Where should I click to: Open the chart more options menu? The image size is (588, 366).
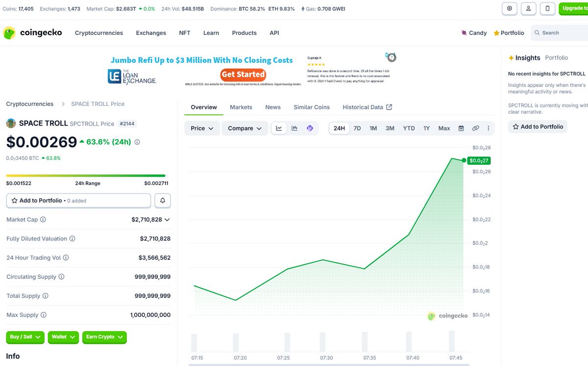click(488, 128)
